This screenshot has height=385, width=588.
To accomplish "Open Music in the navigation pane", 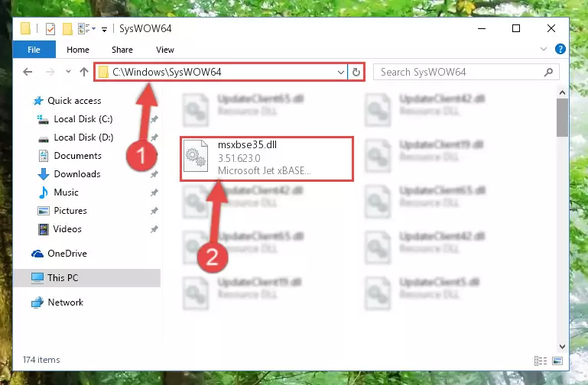I will coord(66,192).
